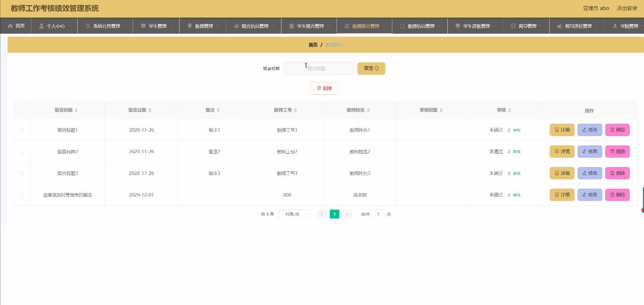Click the 系统公告管理 sliders icon
Screen dimensions: 644x305
click(x=88, y=26)
